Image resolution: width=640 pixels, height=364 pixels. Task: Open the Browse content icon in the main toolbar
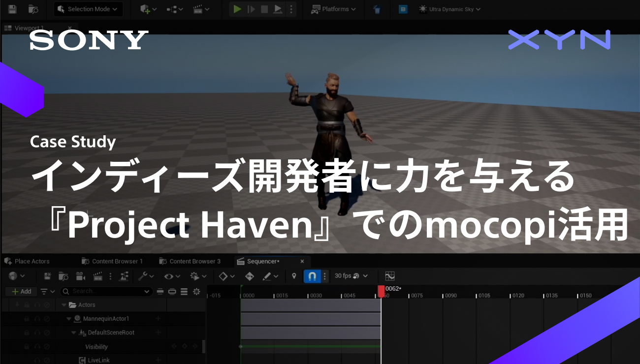point(33,9)
